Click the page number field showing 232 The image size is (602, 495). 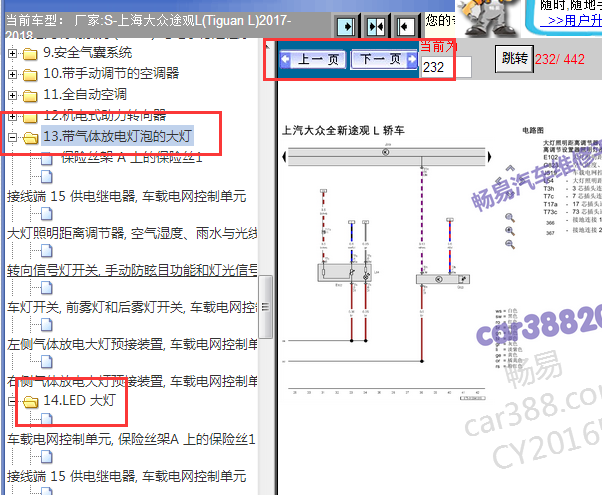click(x=446, y=67)
